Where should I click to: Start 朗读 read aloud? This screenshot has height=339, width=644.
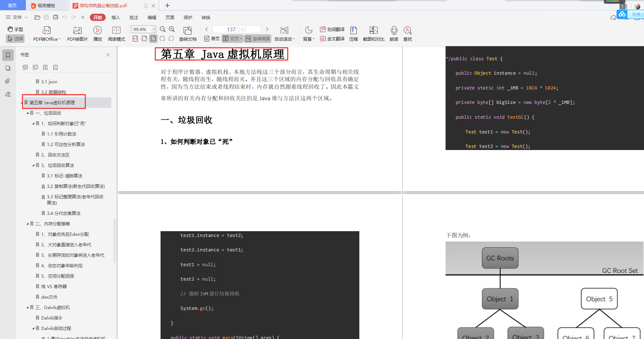pyautogui.click(x=394, y=34)
